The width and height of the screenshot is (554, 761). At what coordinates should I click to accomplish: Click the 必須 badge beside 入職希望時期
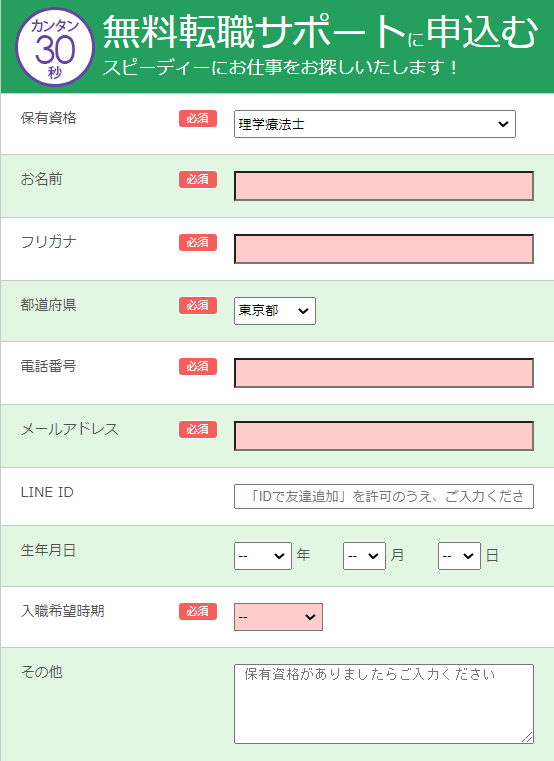(x=198, y=612)
